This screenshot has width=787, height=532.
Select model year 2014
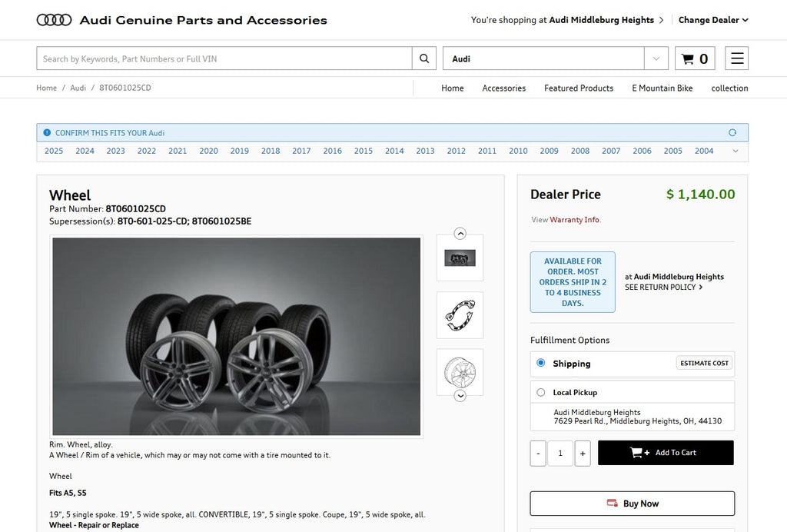(394, 151)
